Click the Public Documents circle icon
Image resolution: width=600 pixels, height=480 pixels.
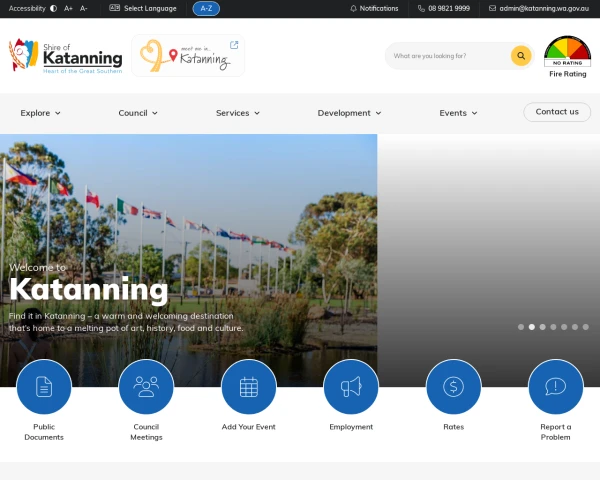click(x=44, y=387)
